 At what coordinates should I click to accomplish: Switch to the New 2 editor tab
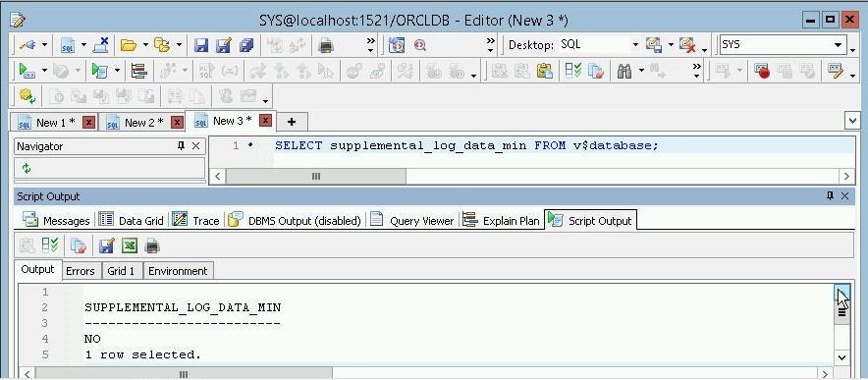point(143,123)
